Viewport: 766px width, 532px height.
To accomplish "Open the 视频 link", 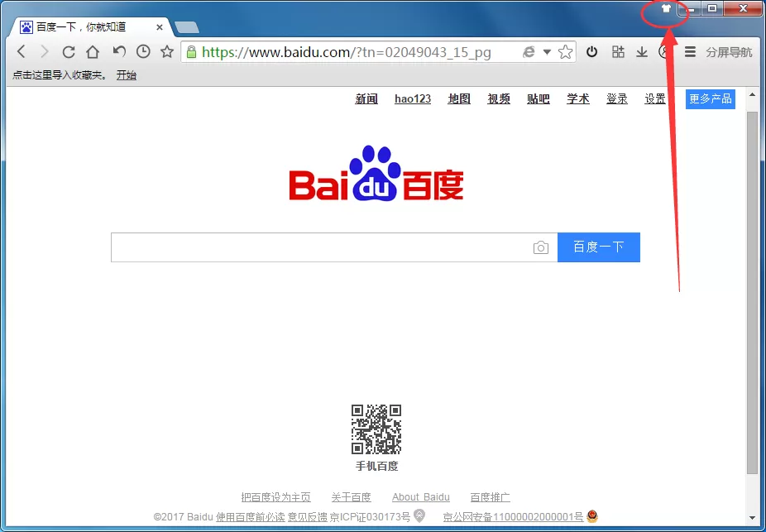I will point(499,98).
